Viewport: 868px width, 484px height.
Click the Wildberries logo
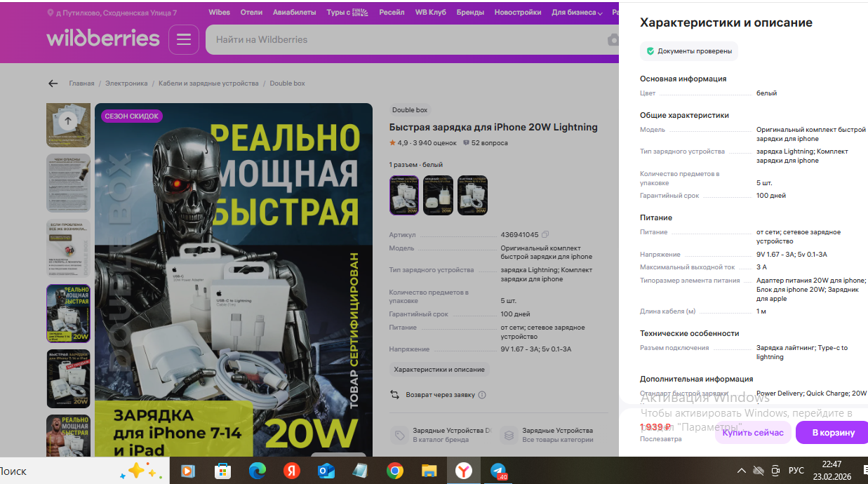103,38
